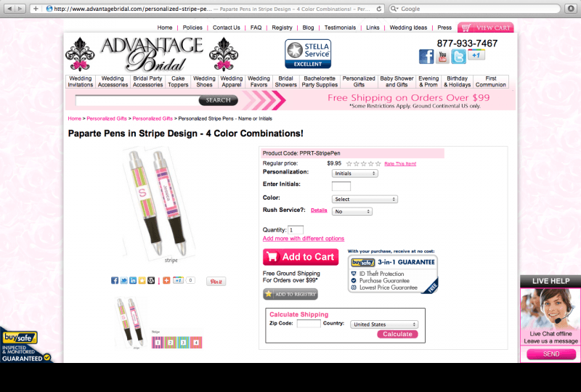Click the Calculate shipping button

(397, 334)
